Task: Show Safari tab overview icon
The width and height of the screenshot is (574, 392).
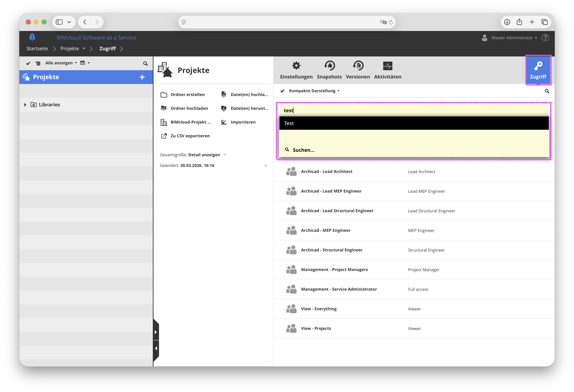Action: (544, 22)
